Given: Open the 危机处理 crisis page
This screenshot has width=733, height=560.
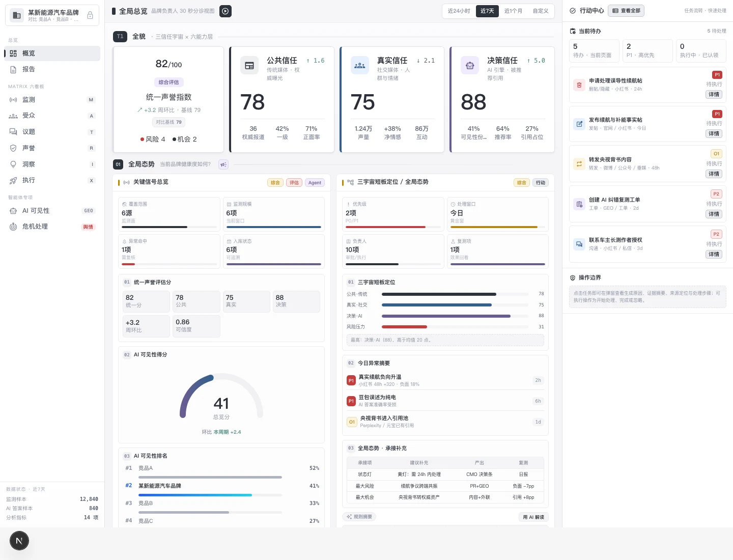Looking at the screenshot, I should tap(52, 227).
